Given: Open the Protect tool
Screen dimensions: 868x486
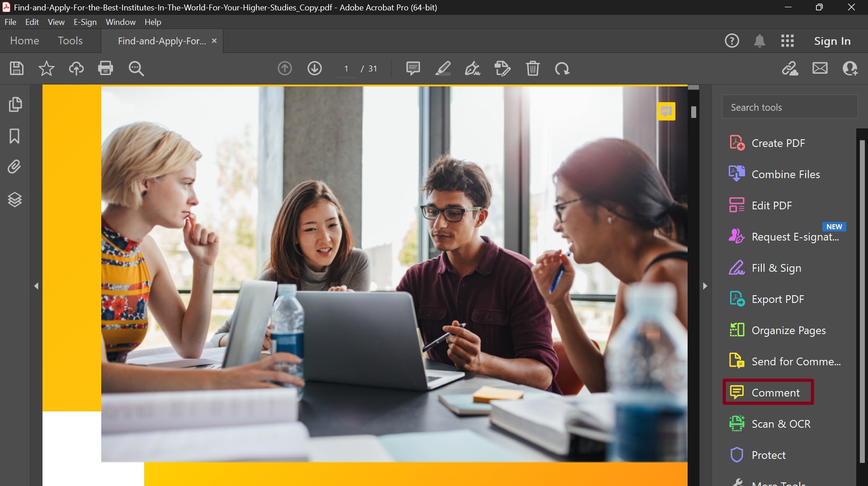Looking at the screenshot, I should 769,455.
